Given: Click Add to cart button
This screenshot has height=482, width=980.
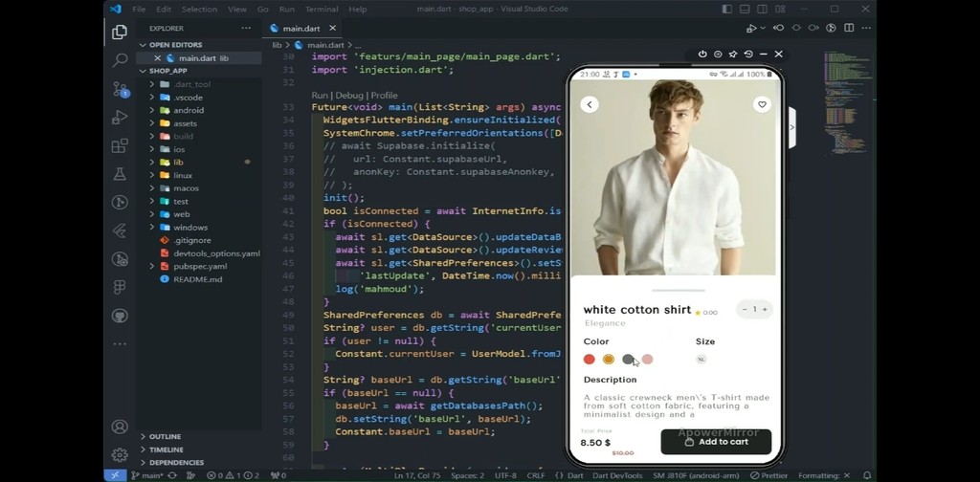Looking at the screenshot, I should (x=716, y=442).
